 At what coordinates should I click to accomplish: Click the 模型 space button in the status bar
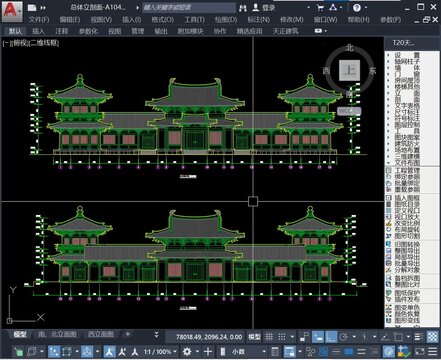(x=254, y=337)
